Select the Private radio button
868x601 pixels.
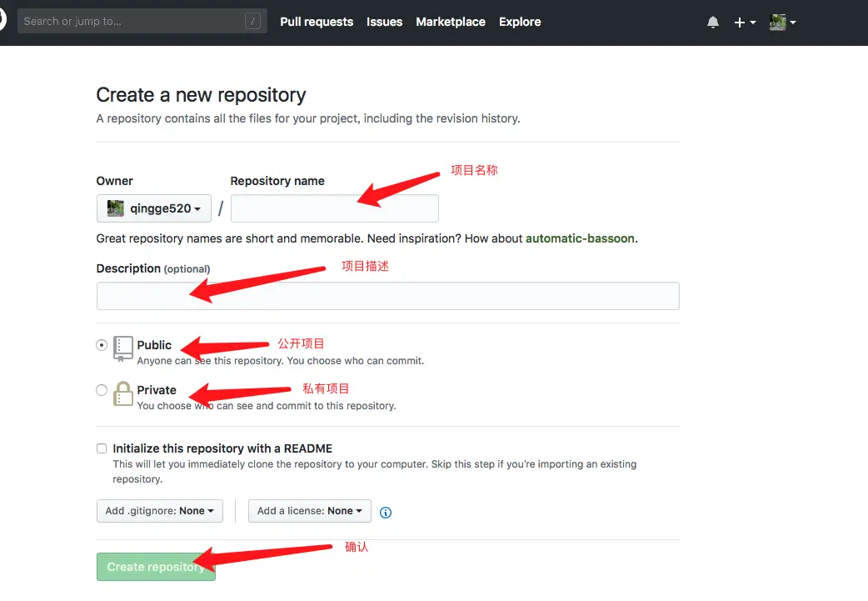(102, 390)
